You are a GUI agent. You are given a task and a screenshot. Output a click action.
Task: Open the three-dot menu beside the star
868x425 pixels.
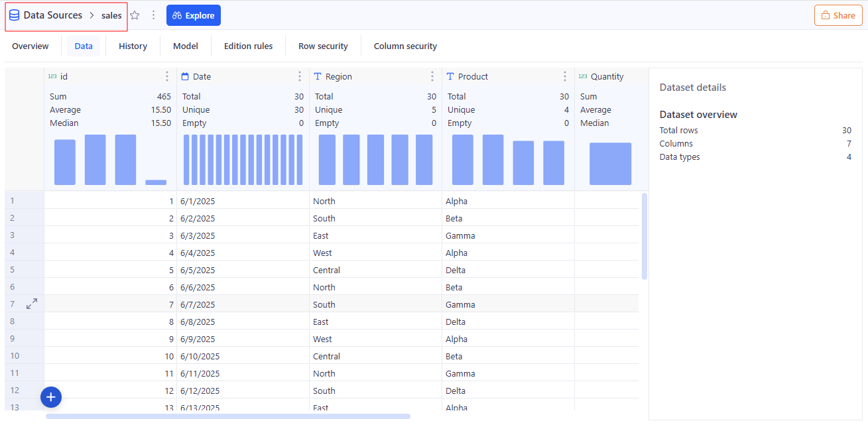coord(153,15)
